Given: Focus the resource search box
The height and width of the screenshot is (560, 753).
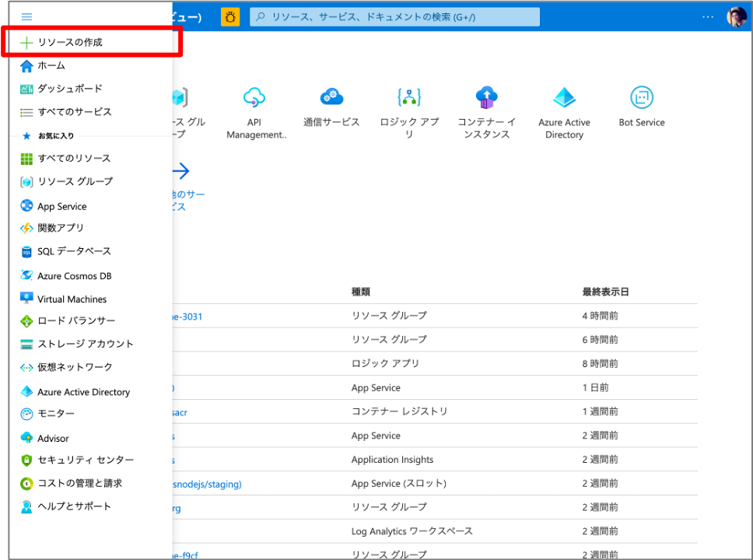Looking at the screenshot, I should 394,17.
